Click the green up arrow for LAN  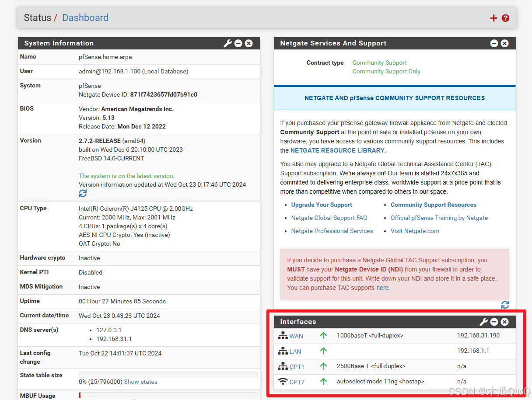pos(323,351)
